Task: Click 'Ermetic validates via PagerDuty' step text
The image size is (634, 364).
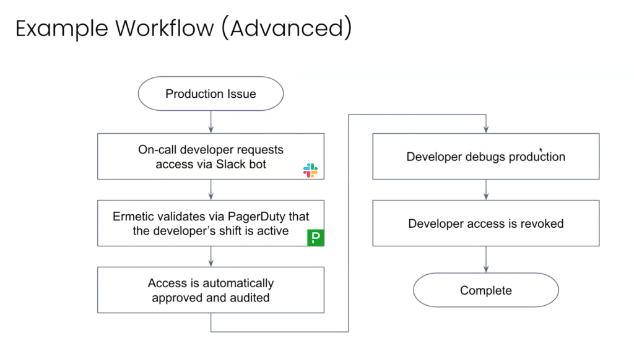Action: [211, 223]
